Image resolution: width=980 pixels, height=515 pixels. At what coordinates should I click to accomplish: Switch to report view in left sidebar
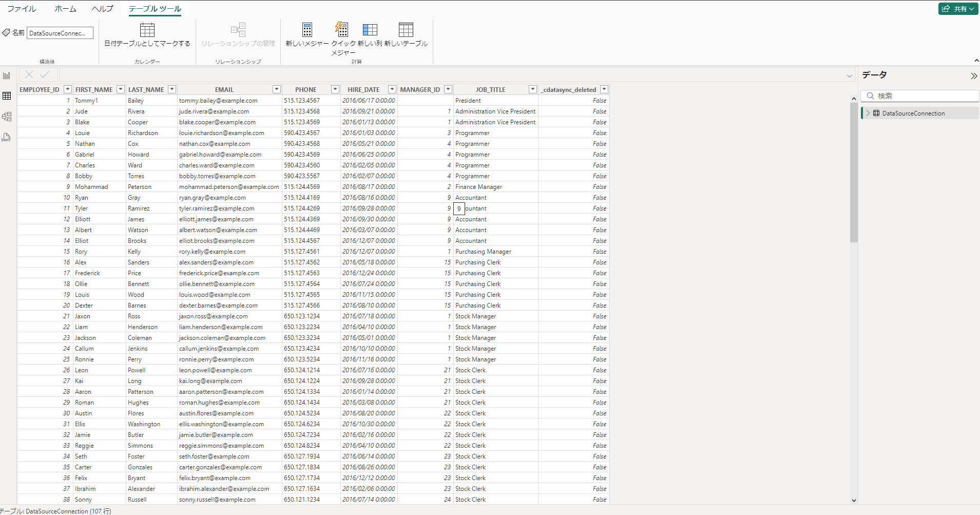coord(7,75)
